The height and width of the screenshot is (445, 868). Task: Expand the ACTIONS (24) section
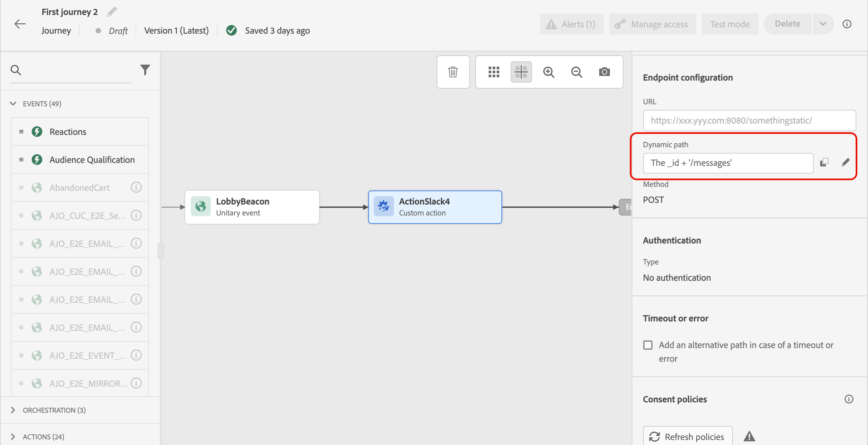13,437
